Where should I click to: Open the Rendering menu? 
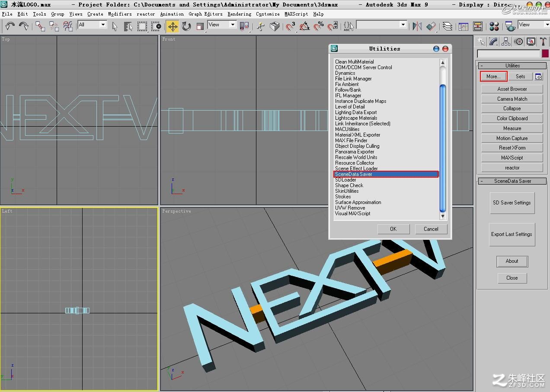239,14
